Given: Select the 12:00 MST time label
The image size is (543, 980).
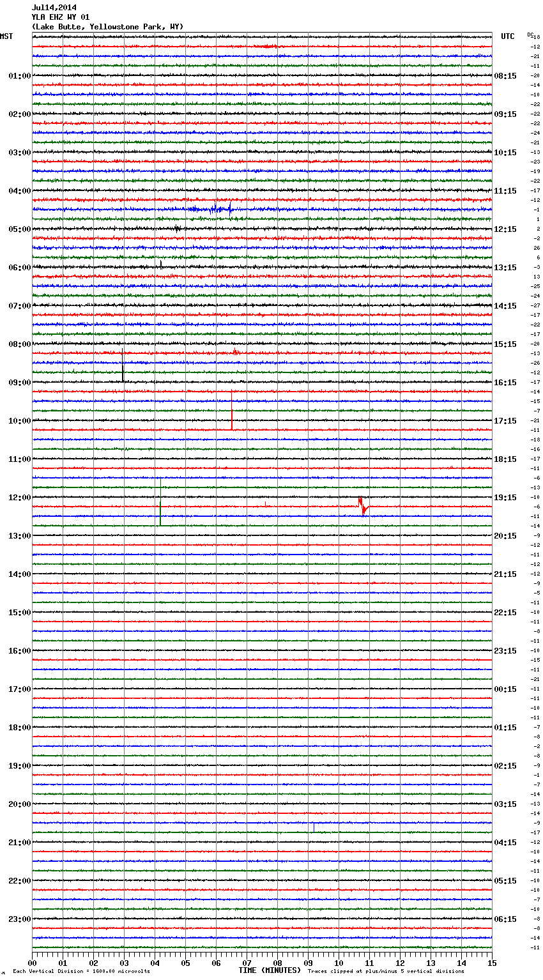Looking at the screenshot, I should pyautogui.click(x=20, y=498).
